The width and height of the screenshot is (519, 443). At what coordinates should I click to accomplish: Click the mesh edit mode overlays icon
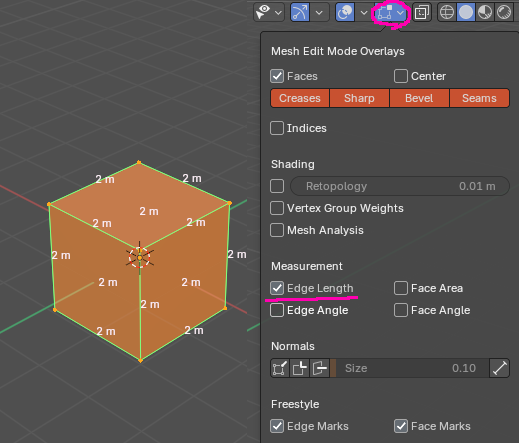384,13
